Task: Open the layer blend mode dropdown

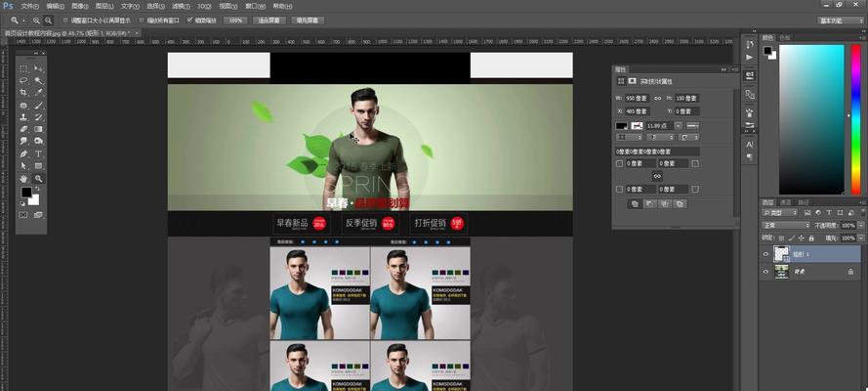Action: (x=786, y=226)
